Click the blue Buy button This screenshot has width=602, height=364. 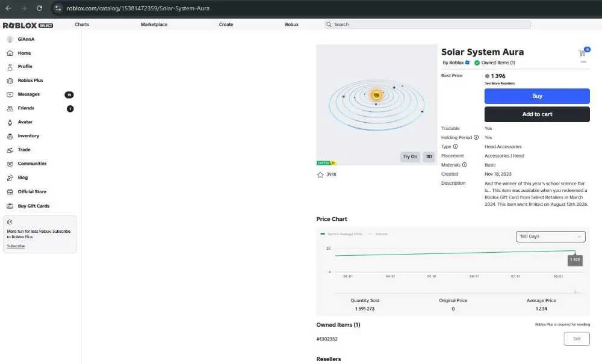pos(537,96)
